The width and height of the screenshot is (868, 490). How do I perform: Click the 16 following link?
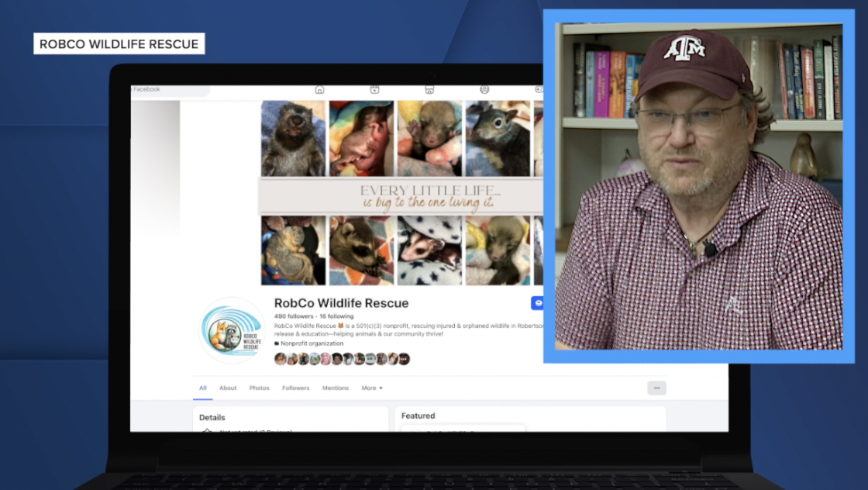pos(336,316)
